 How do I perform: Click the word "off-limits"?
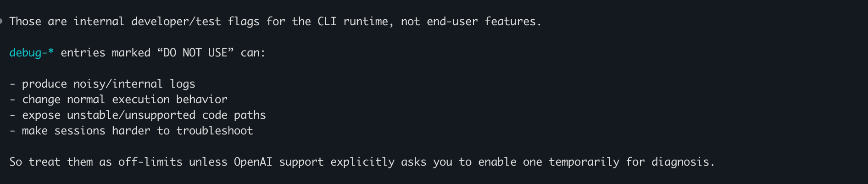150,162
